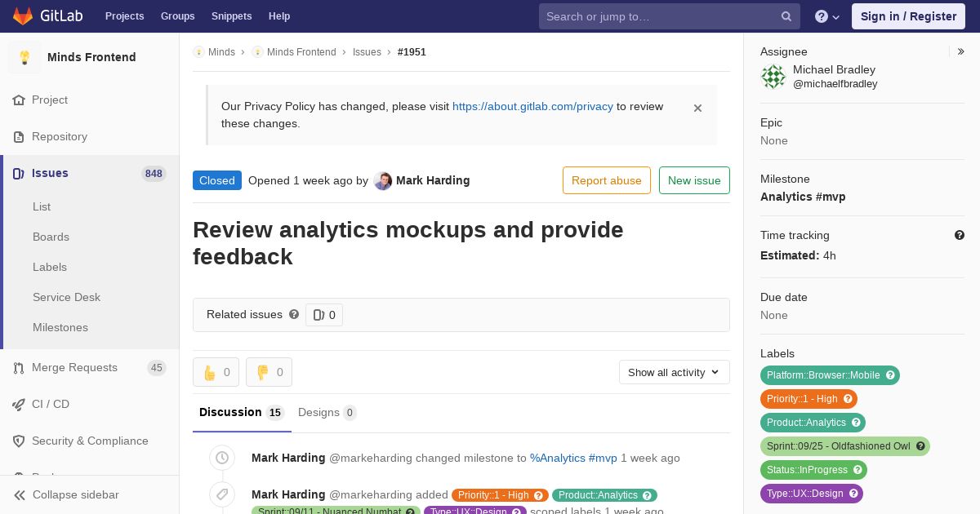980x514 pixels.
Task: Click the Minds Frontend project title in the sidebar
Action: (91, 57)
